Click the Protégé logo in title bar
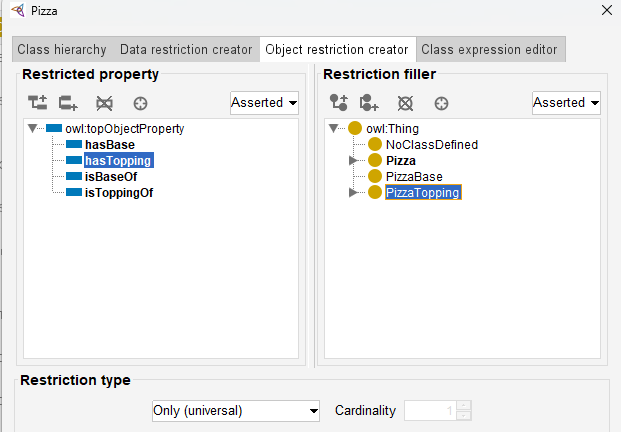 coord(18,10)
